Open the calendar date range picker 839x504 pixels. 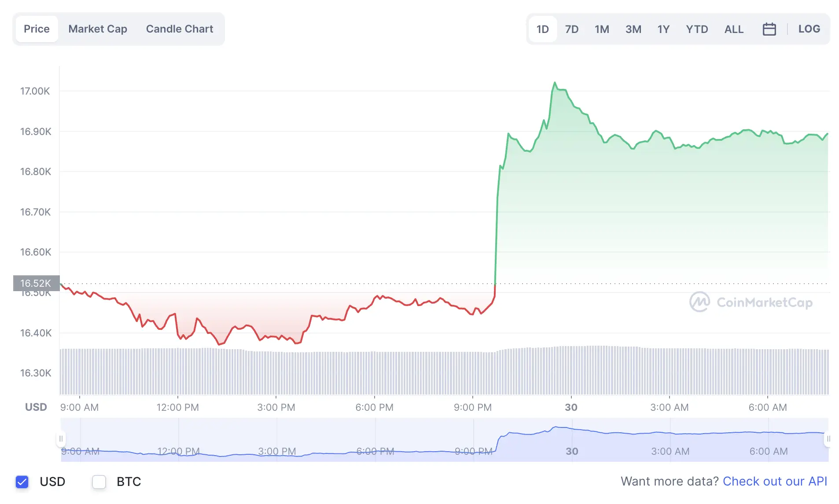[769, 29]
